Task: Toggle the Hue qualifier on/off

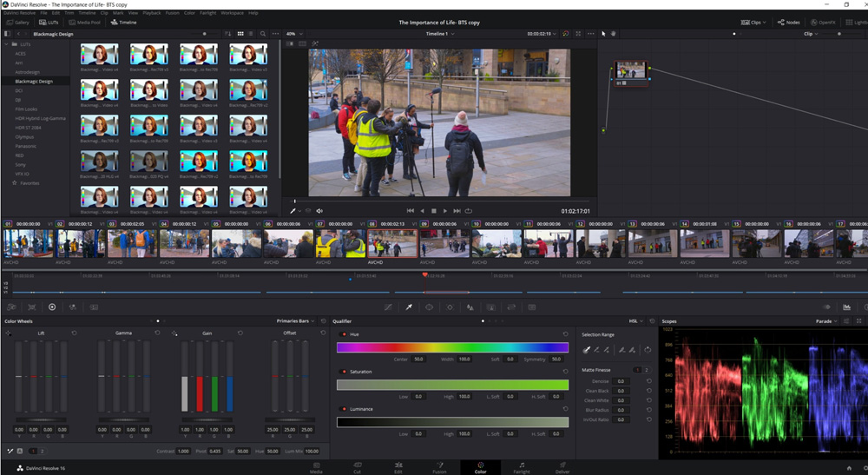Action: coord(344,334)
